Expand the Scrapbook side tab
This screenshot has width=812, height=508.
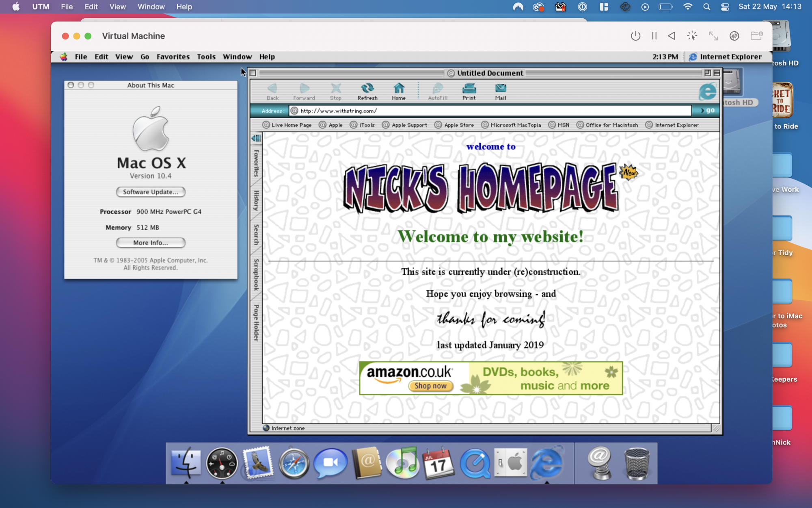256,274
